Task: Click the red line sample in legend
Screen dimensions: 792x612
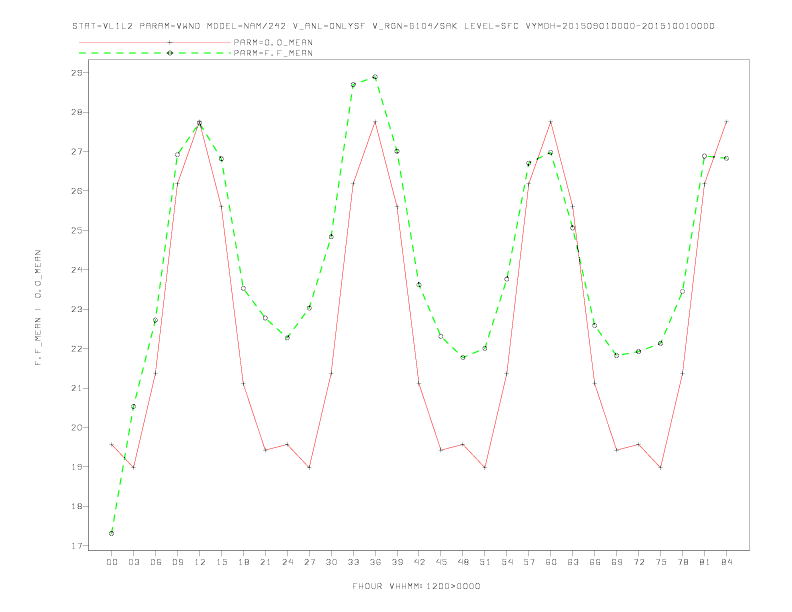Action: (155, 42)
